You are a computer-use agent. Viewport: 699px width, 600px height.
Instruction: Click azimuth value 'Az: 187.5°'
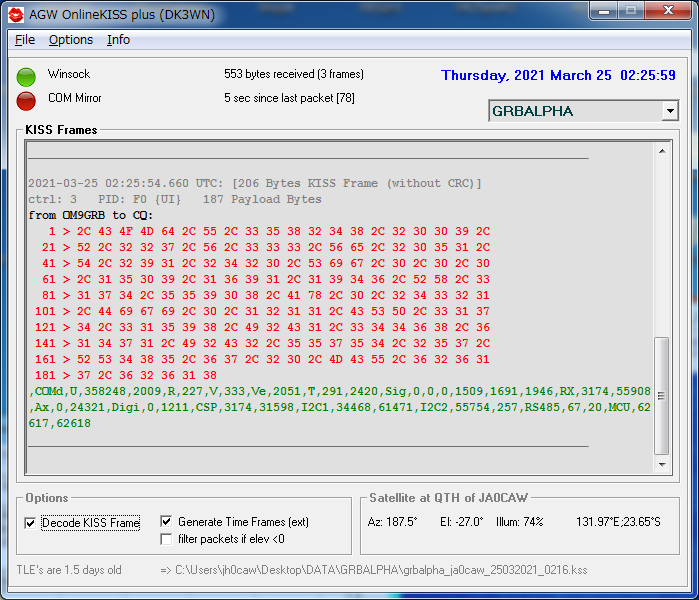click(x=392, y=522)
